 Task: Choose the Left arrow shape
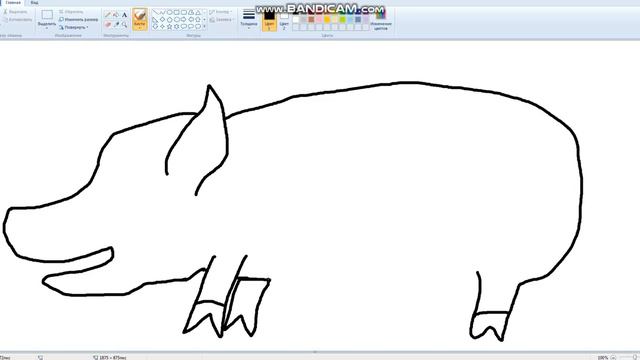[191, 20]
